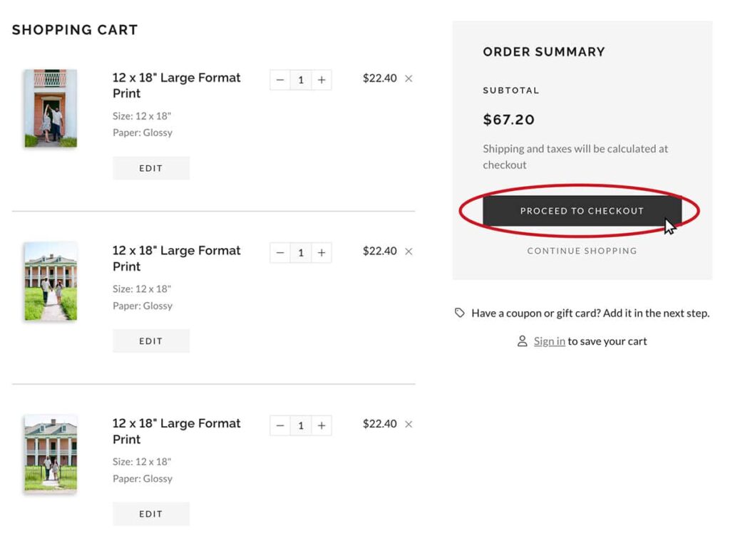This screenshot has height=560, width=730.
Task: Click the $67.20 subtotal amount
Action: (x=508, y=120)
